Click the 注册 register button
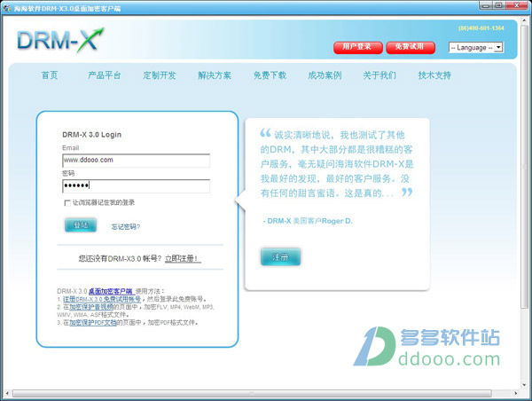The height and width of the screenshot is (401, 532). tap(280, 257)
